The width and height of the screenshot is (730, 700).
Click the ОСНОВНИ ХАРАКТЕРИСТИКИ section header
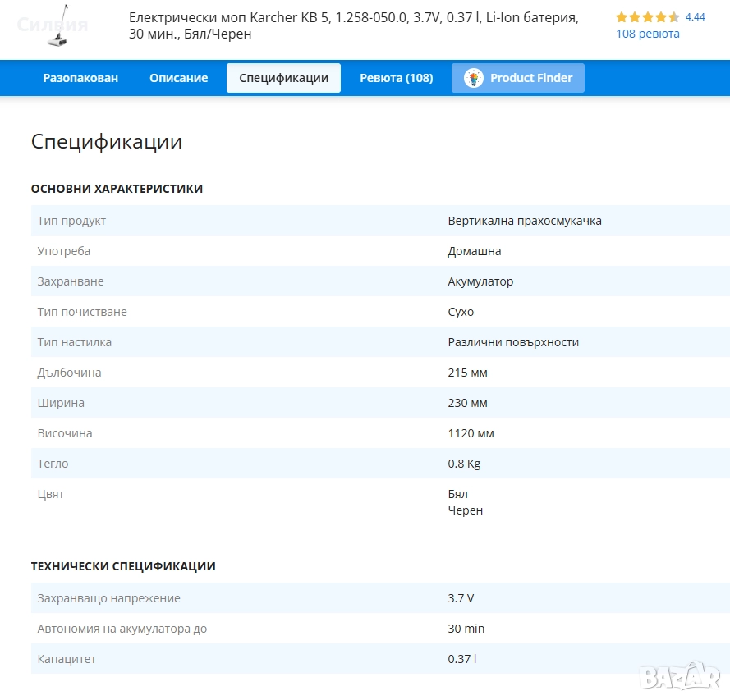click(117, 189)
